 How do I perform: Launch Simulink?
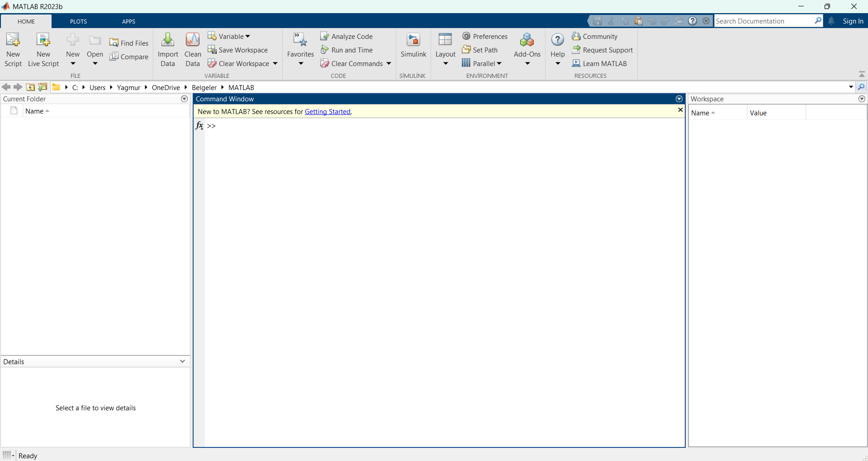click(x=413, y=46)
